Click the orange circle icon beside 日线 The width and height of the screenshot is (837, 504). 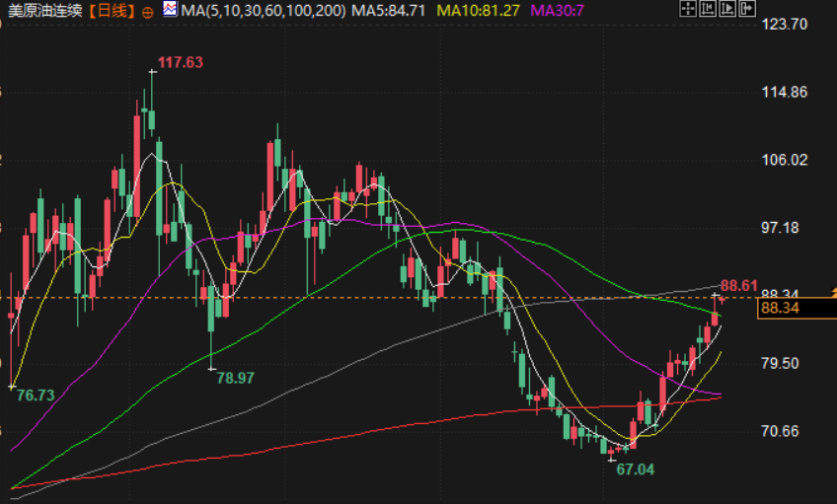(148, 12)
